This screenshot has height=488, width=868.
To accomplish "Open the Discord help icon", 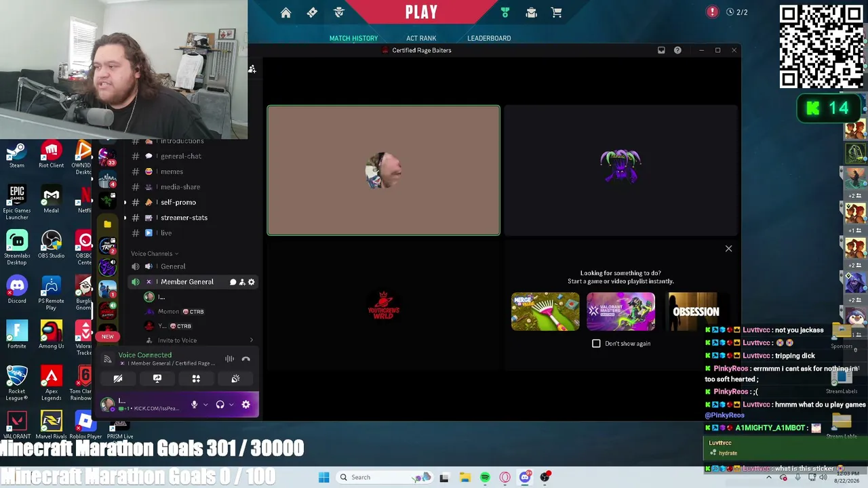I will 677,50.
